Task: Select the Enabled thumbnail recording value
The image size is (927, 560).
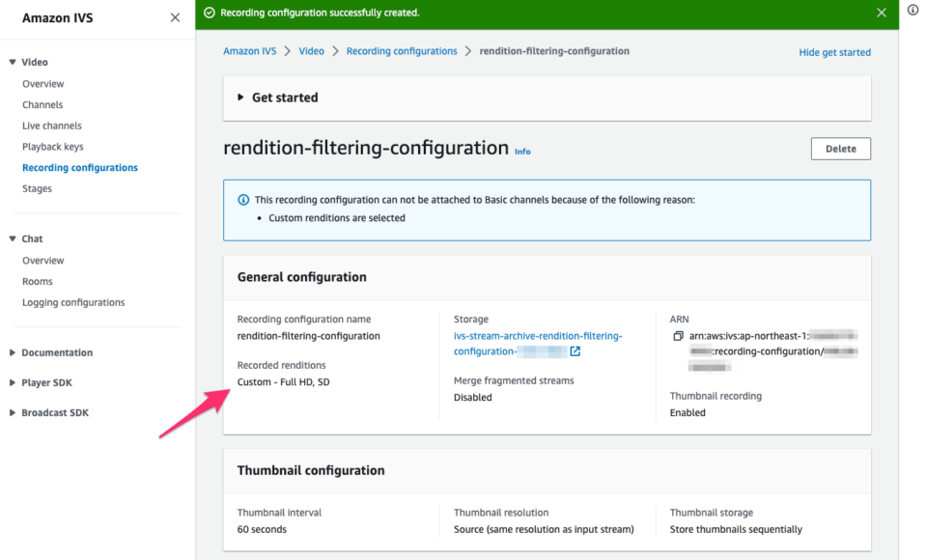Action: 687,412
